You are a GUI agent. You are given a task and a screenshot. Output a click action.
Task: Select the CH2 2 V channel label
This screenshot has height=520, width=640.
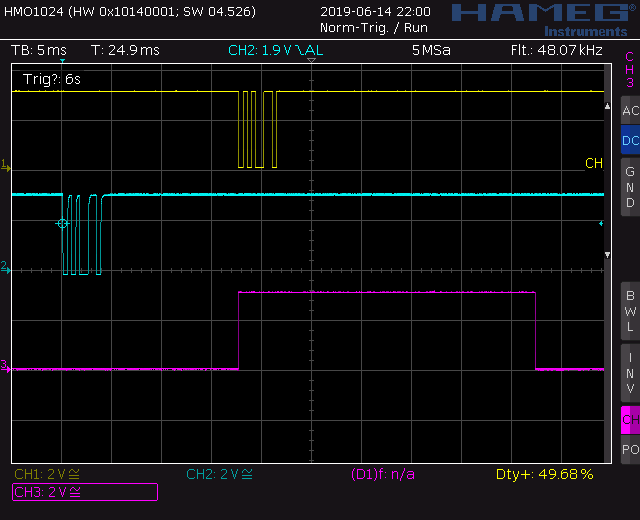coord(219,474)
